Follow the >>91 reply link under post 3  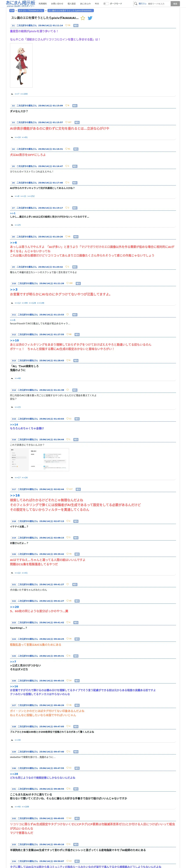point(25,137)
